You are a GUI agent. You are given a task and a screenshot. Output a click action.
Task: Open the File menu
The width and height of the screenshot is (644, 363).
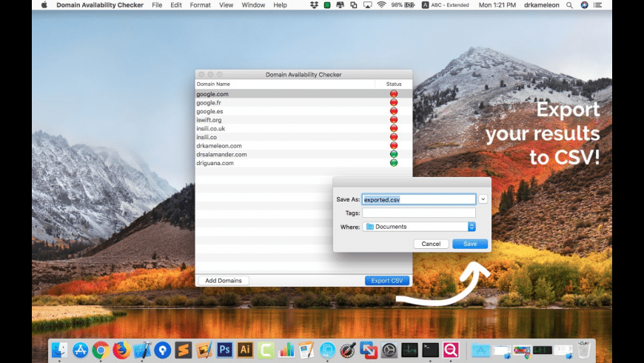click(157, 5)
